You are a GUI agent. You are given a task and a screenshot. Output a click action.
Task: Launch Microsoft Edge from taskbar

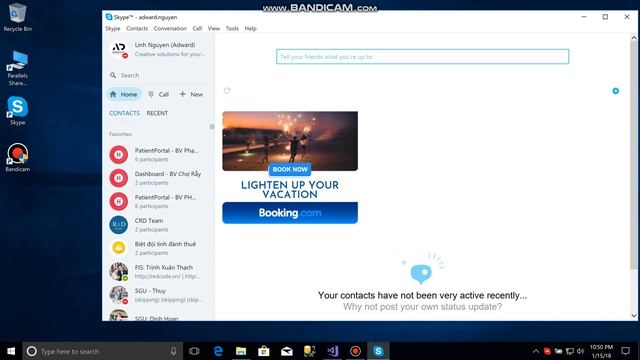tap(218, 351)
